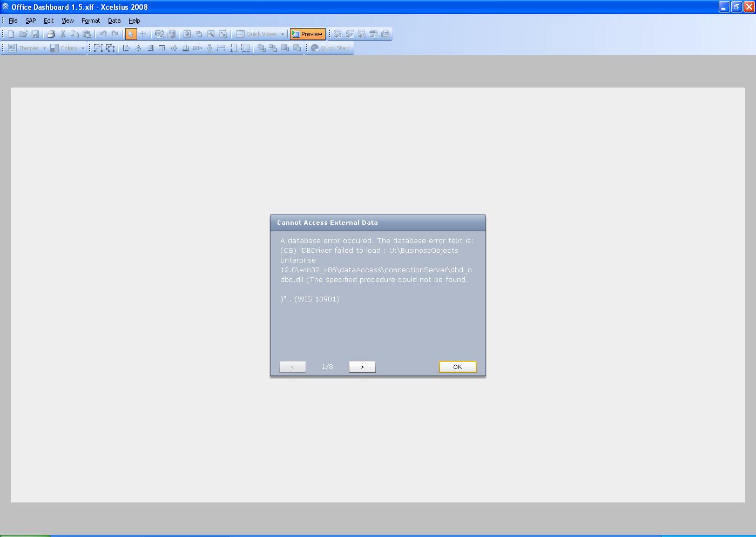The image size is (756, 537).
Task: Activate the Undo icon
Action: (102, 33)
